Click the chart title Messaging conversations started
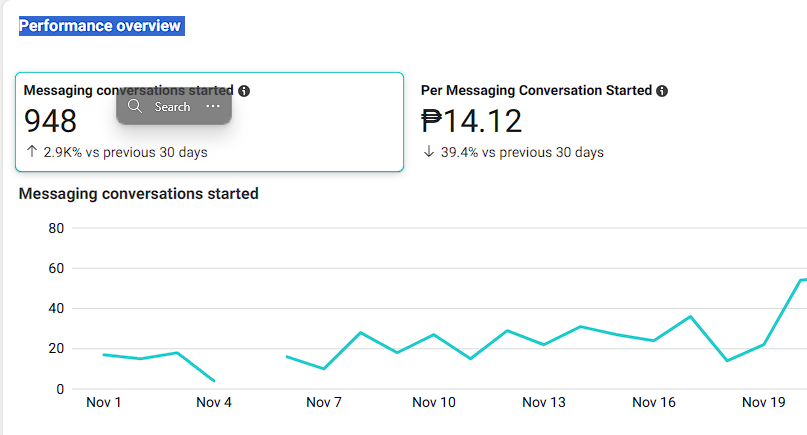Viewport: 807px width, 435px height. pos(139,194)
